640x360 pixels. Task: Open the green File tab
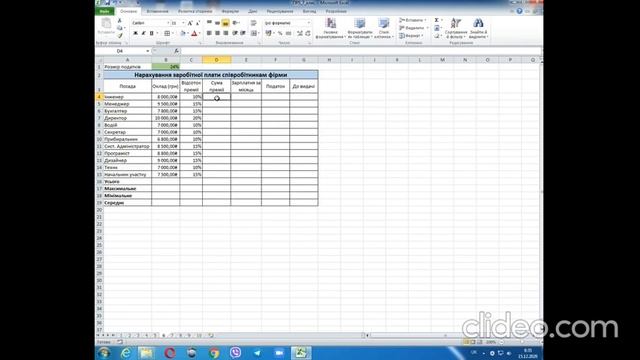tap(105, 11)
